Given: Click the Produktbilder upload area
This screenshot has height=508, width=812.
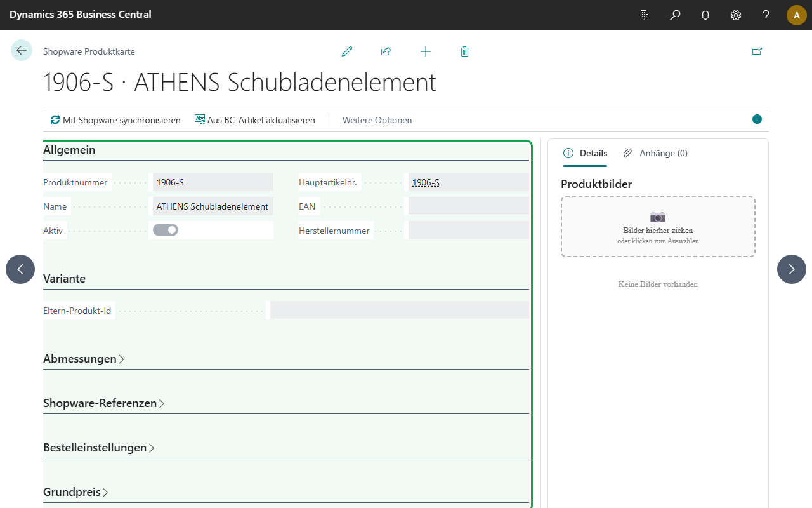Looking at the screenshot, I should [657, 227].
